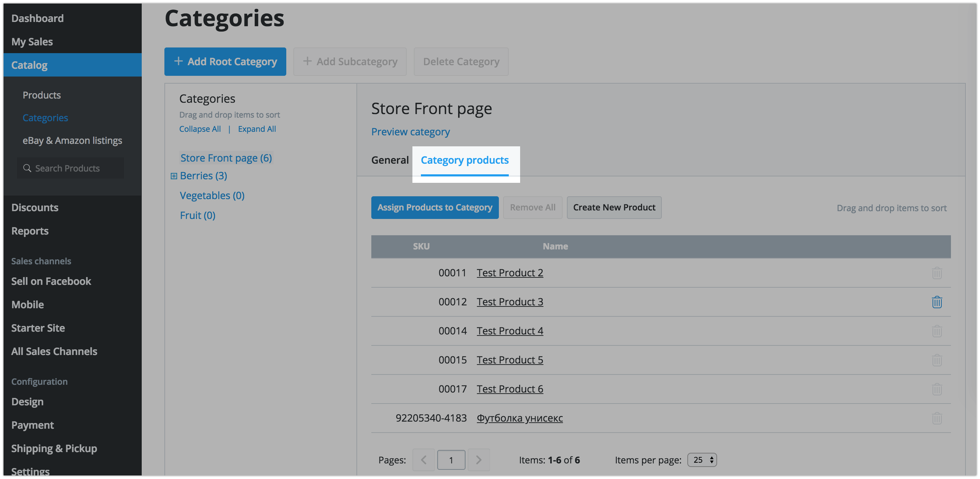Viewport: 980px width, 479px height.
Task: Delete Test Product 4 using its trash icon
Action: tap(937, 331)
